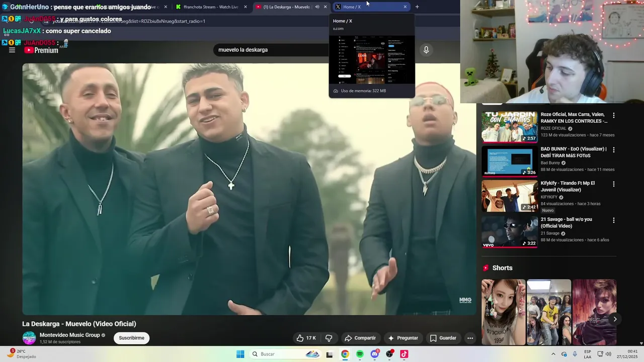The height and width of the screenshot is (362, 644).
Task: Open Spotify from taskbar
Action: coord(360,354)
